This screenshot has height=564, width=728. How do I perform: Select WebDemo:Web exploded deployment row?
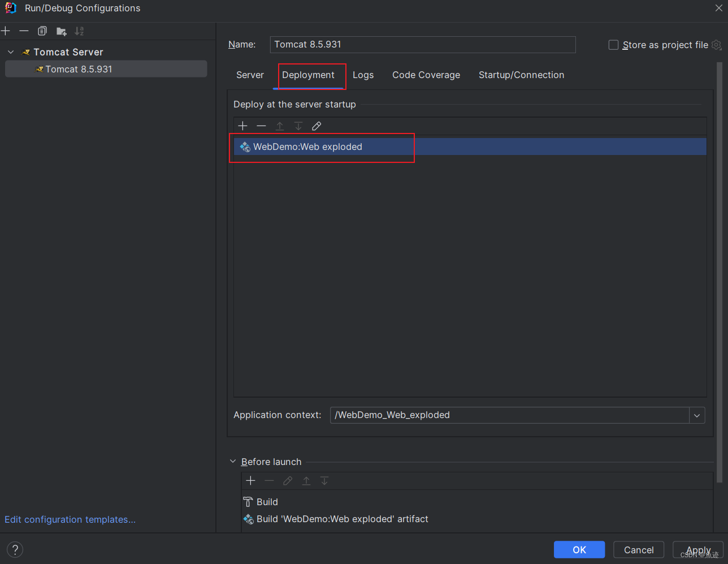point(470,147)
